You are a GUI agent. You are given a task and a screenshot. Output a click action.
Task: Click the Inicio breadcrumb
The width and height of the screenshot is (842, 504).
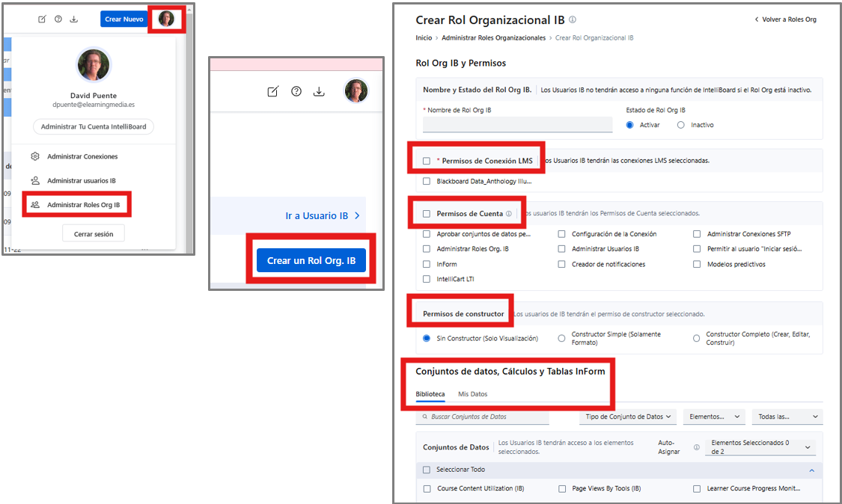point(424,37)
